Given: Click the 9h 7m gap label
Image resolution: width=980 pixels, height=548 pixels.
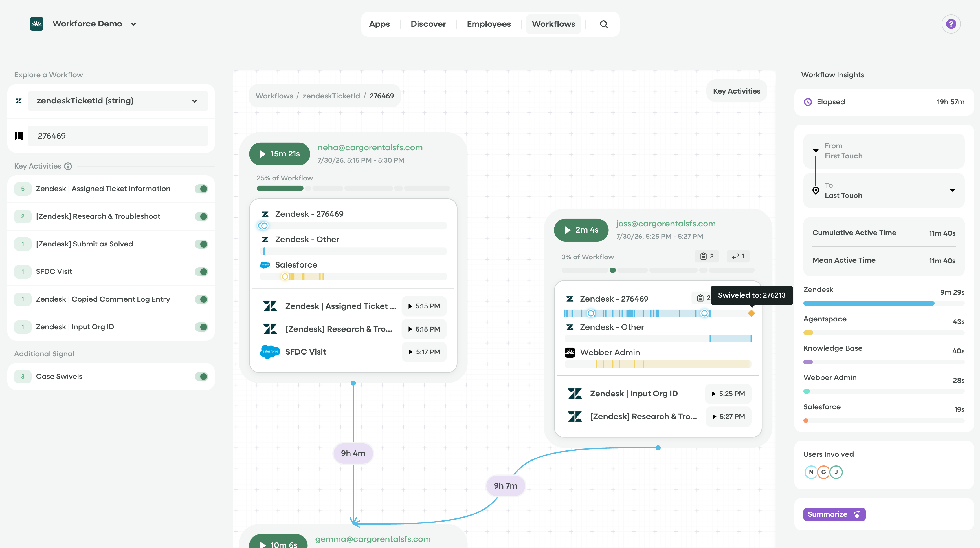Looking at the screenshot, I should [x=505, y=486].
